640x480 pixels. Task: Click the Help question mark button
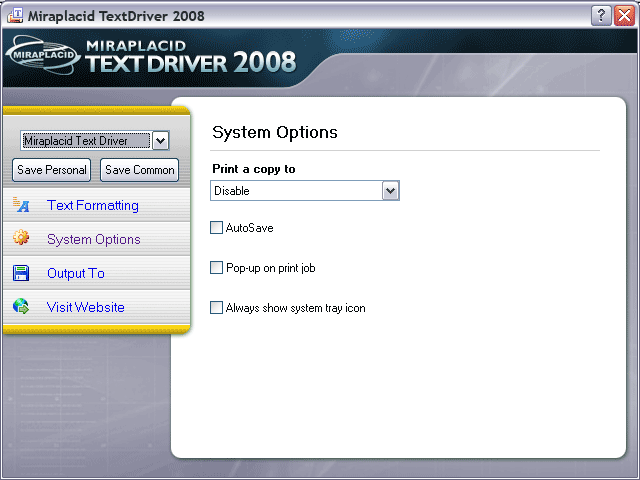601,16
